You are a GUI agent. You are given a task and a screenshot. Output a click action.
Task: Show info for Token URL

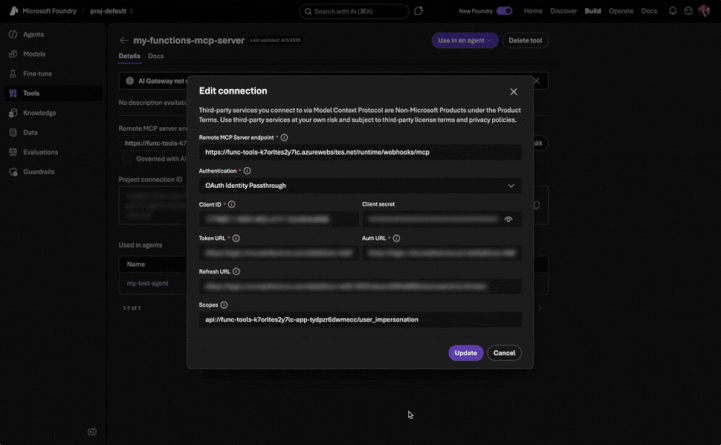pyautogui.click(x=236, y=238)
